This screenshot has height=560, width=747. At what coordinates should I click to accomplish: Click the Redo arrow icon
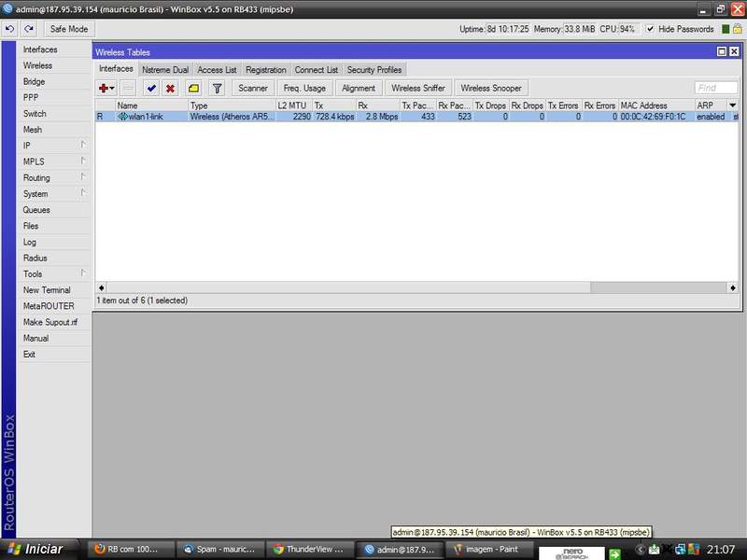(x=29, y=29)
